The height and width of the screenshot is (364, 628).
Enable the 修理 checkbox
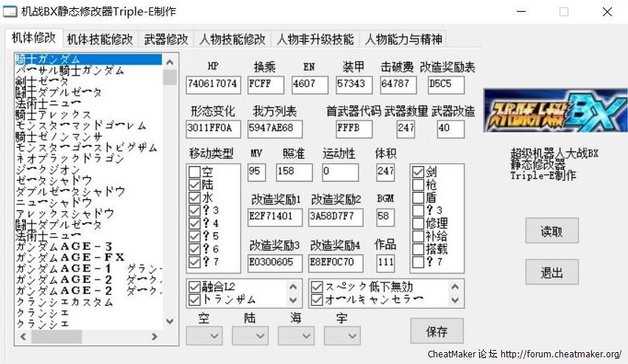(x=418, y=223)
